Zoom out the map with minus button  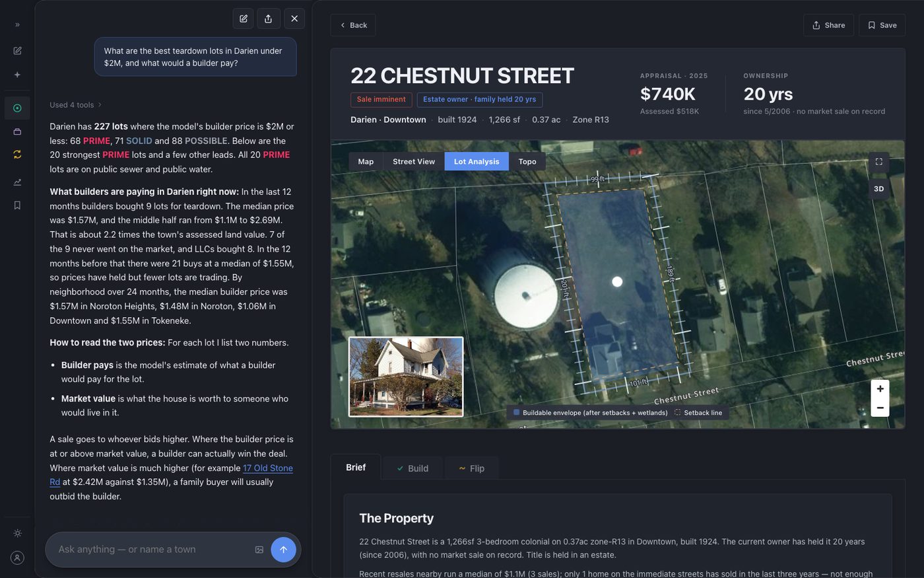tap(880, 408)
